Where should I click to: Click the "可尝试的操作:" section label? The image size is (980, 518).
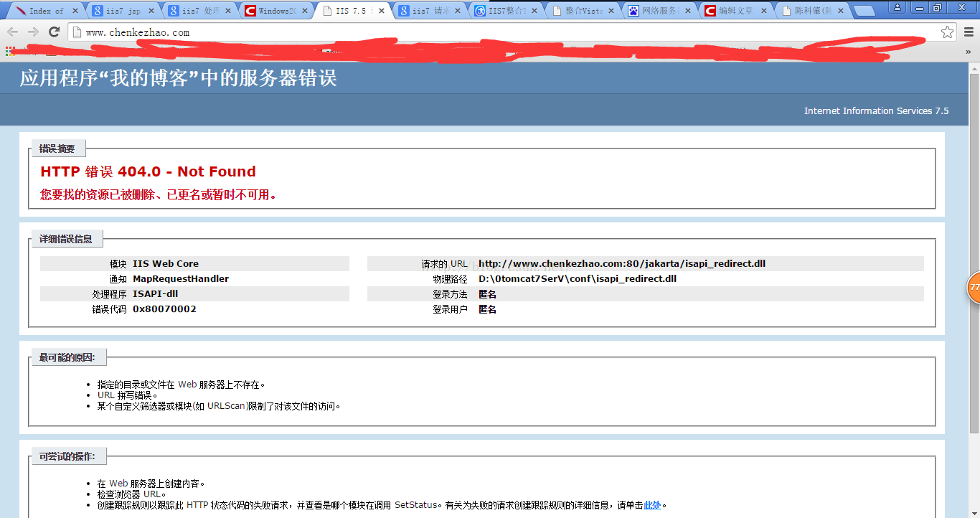[x=67, y=456]
